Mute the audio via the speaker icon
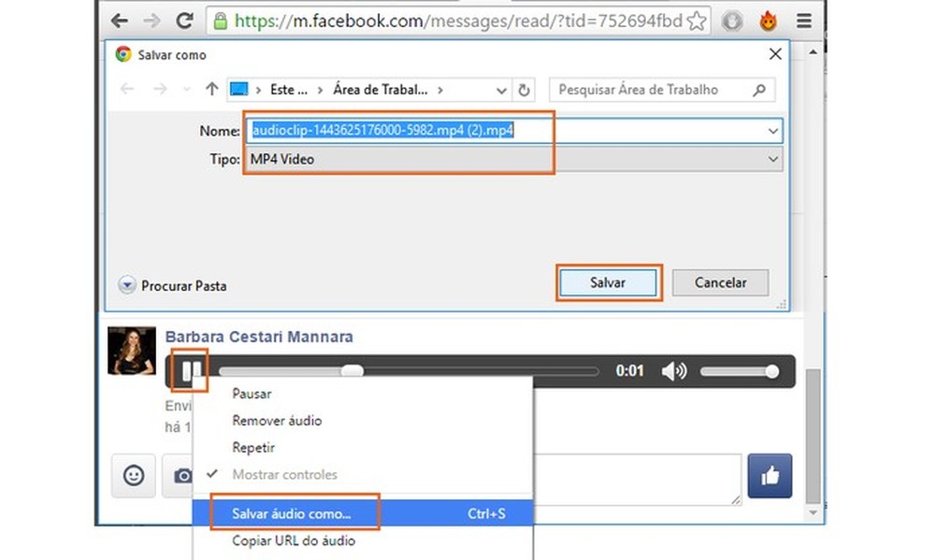The image size is (935, 560). tap(673, 371)
